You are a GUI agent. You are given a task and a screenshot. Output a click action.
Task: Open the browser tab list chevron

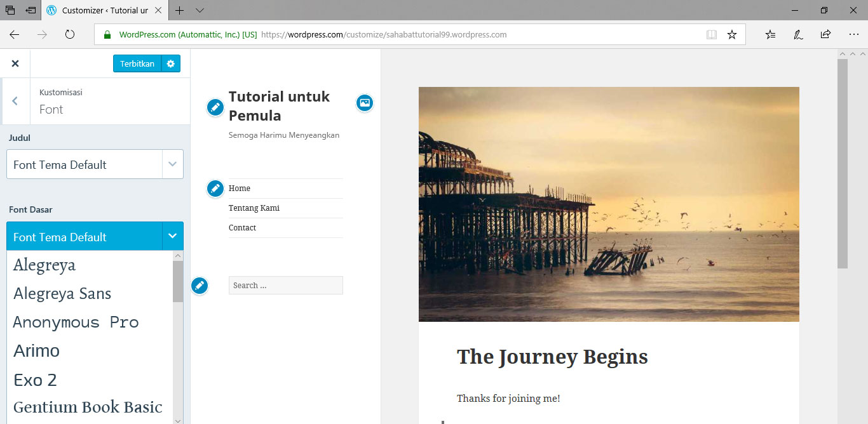(x=200, y=11)
